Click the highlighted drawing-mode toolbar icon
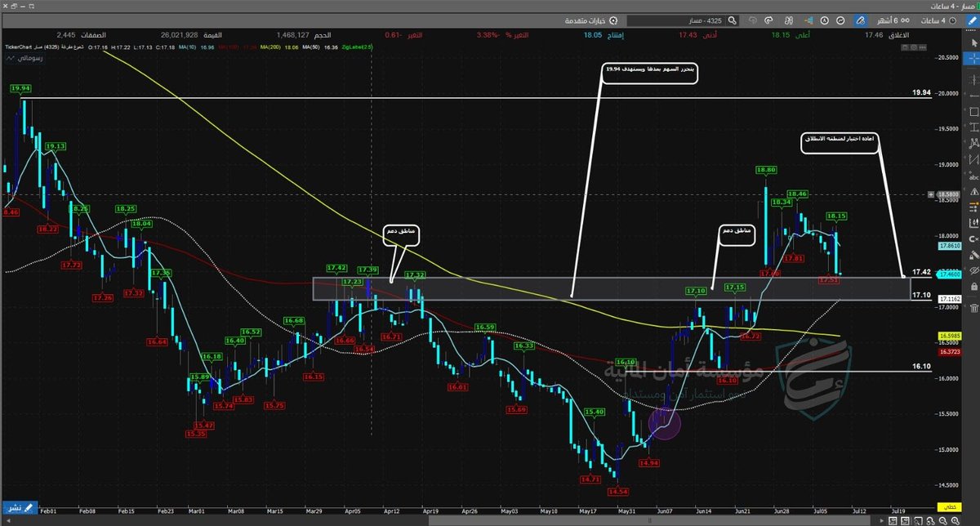 [860, 20]
